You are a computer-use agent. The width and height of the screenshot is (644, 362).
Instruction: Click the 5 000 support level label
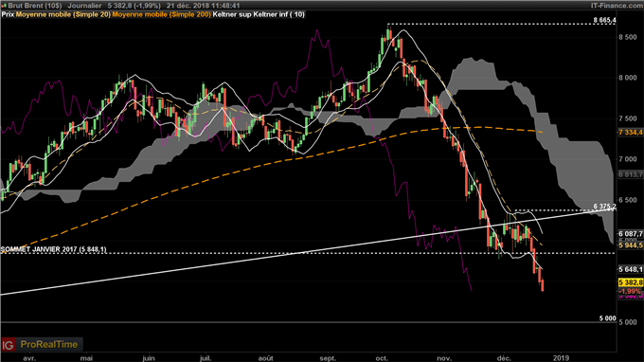click(x=607, y=318)
